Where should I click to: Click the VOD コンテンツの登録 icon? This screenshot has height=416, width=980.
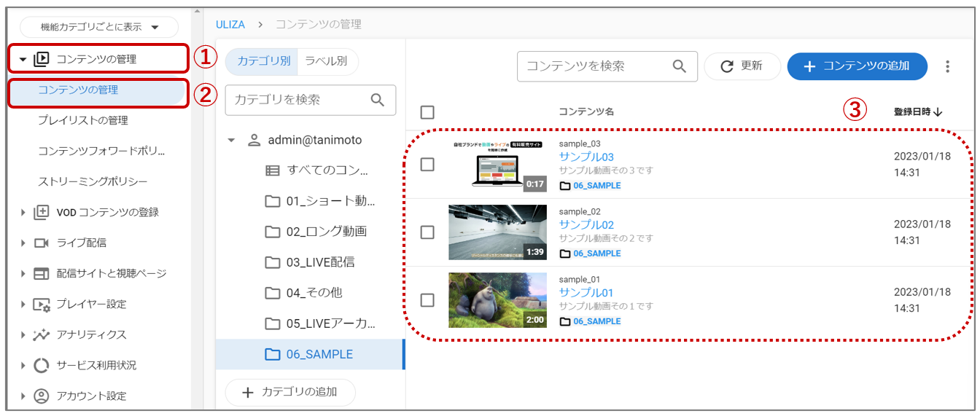pyautogui.click(x=42, y=212)
